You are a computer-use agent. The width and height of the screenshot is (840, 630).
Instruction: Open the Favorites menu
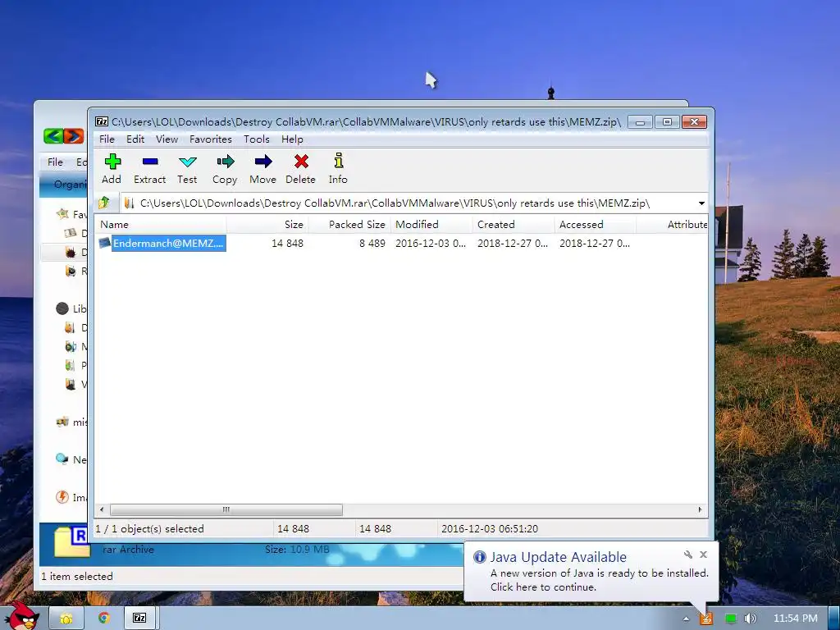pyautogui.click(x=211, y=139)
